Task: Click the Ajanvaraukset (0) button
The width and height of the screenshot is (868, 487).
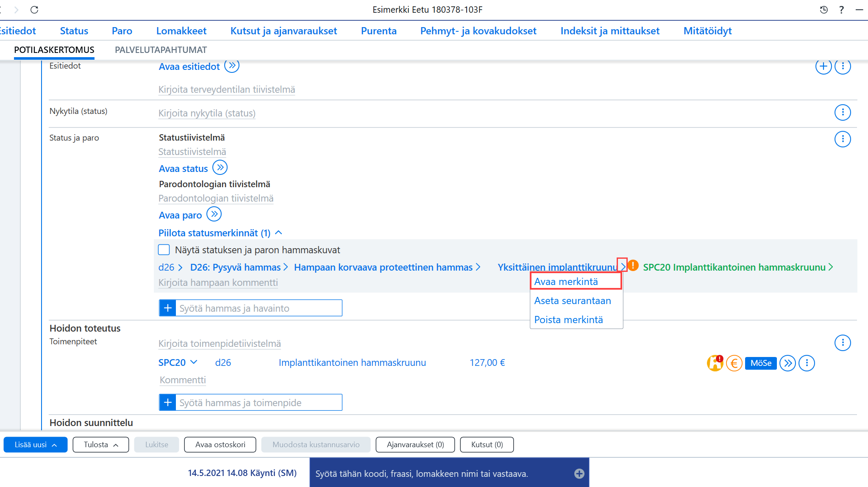Action: (x=415, y=445)
